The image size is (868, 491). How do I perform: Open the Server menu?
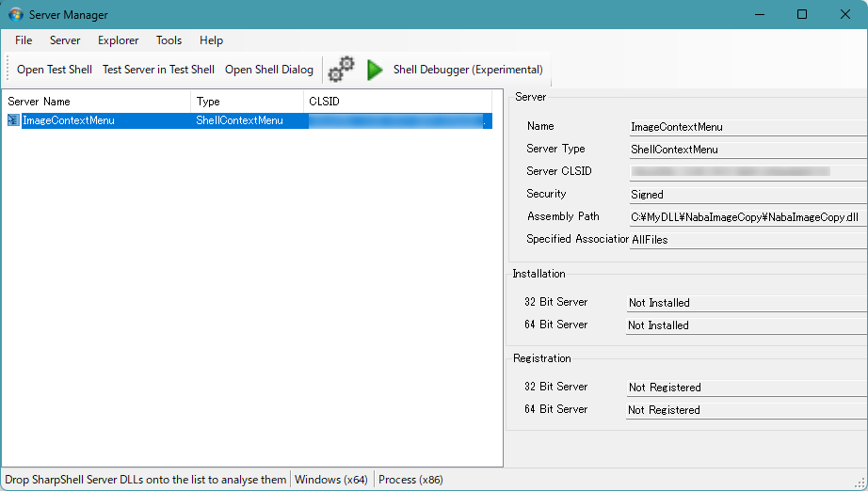click(65, 40)
